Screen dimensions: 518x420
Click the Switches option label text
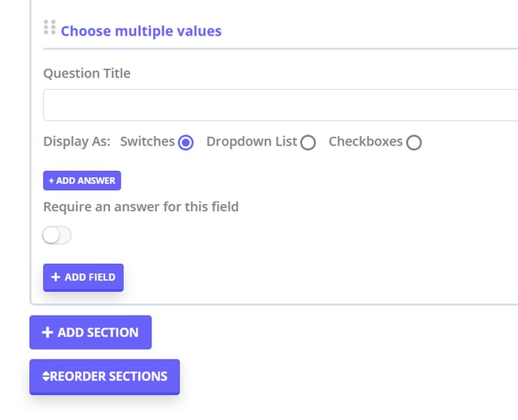point(147,142)
